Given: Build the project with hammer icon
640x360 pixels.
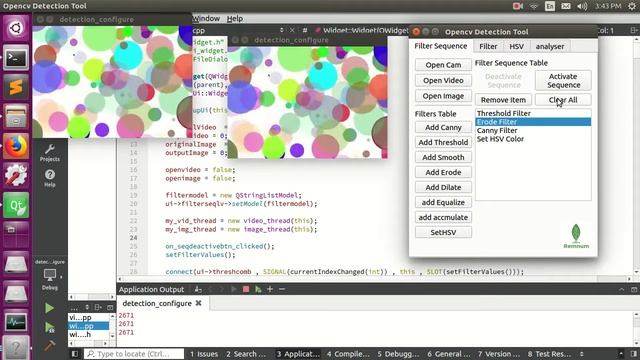Looking at the screenshot, I should point(49,346).
